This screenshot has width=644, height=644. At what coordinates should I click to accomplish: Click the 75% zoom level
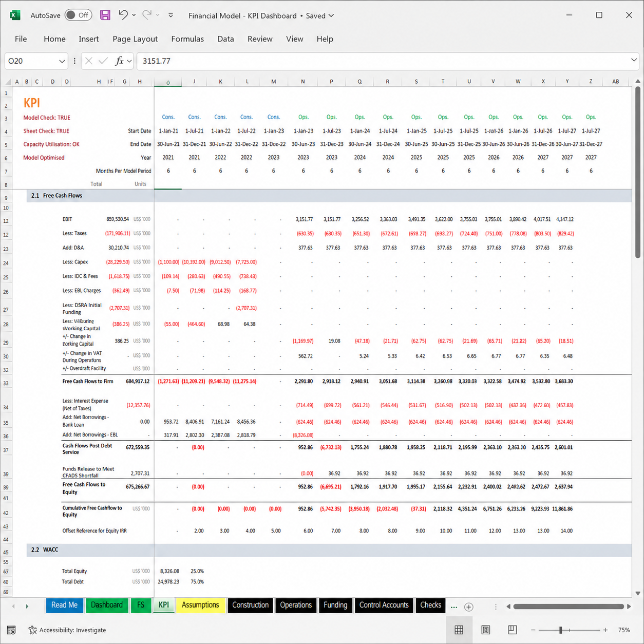click(624, 630)
